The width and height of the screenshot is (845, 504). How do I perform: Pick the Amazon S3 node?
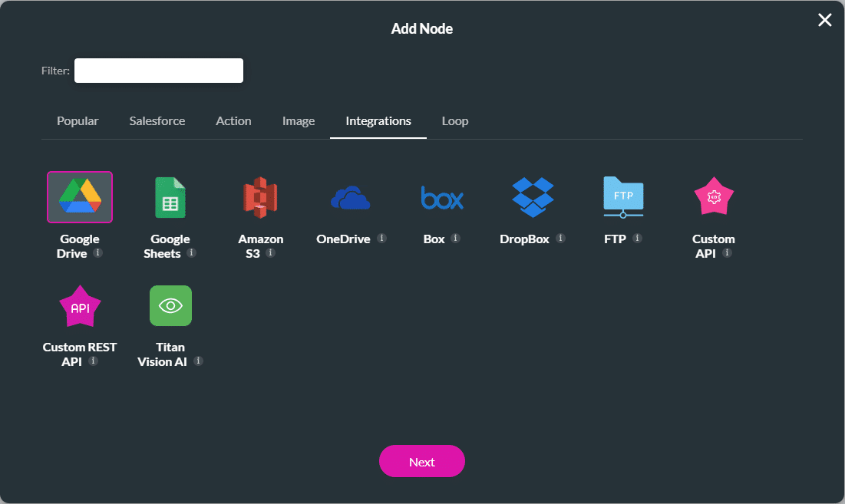click(x=261, y=196)
